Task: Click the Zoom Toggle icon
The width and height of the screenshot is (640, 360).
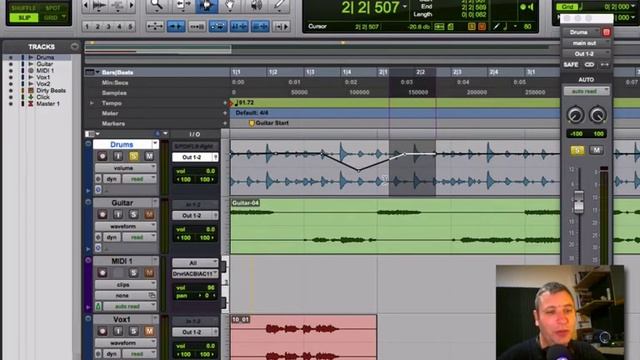Action: pyautogui.click(x=155, y=27)
